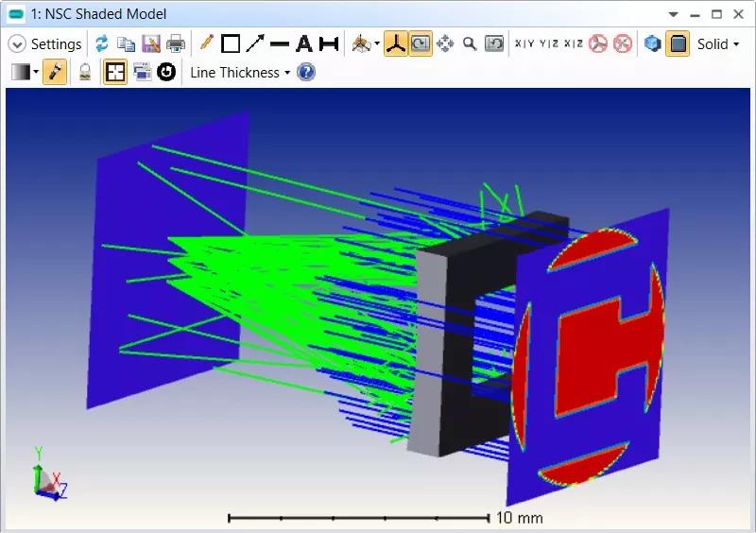Click the magnifier zoom icon
The height and width of the screenshot is (533, 756).
click(x=469, y=44)
